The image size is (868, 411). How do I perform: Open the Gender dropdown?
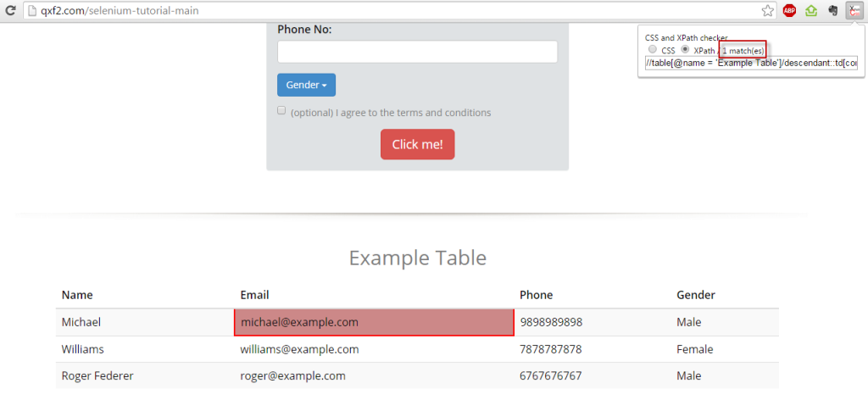(x=306, y=86)
